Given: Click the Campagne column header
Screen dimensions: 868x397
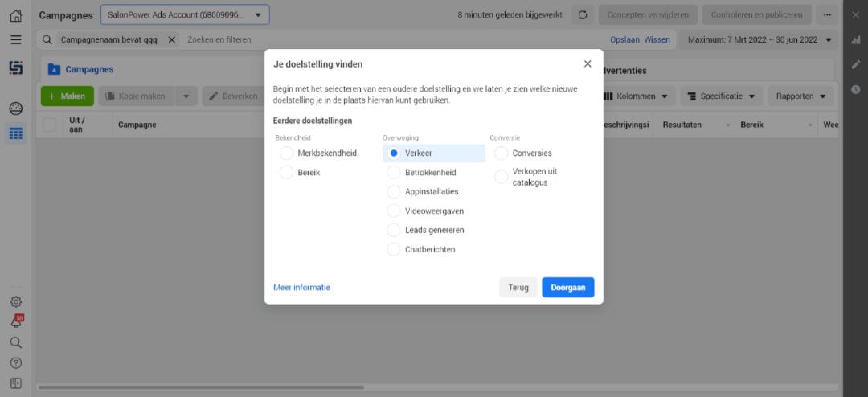Looking at the screenshot, I should click(x=137, y=125).
